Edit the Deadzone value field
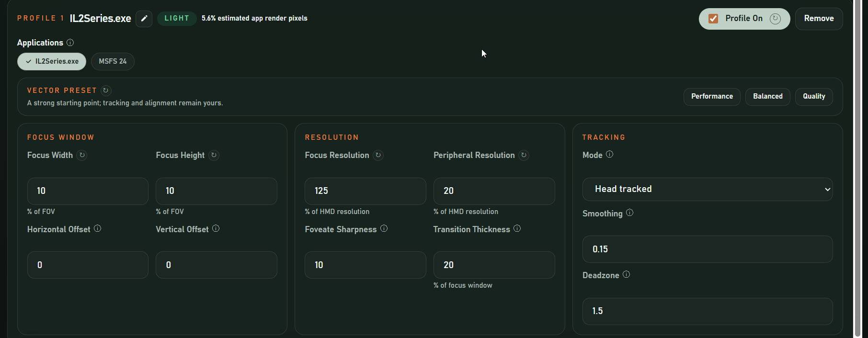 coord(708,311)
